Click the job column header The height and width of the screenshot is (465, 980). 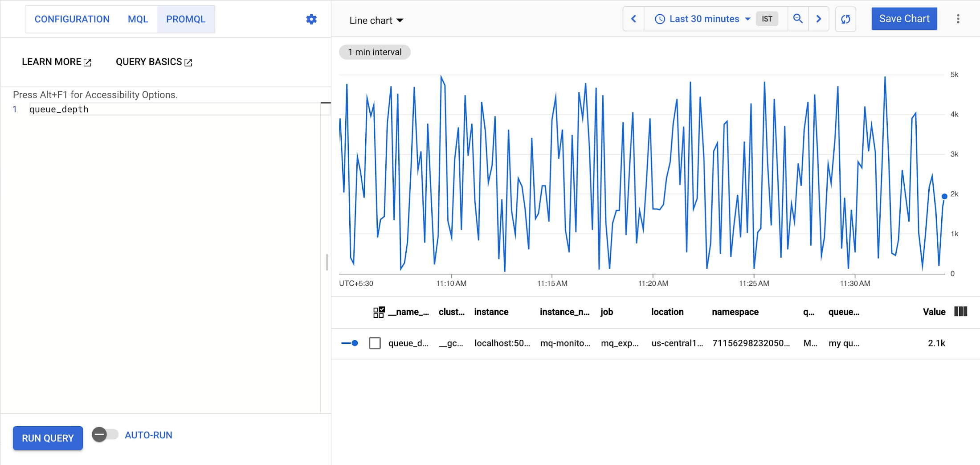606,312
